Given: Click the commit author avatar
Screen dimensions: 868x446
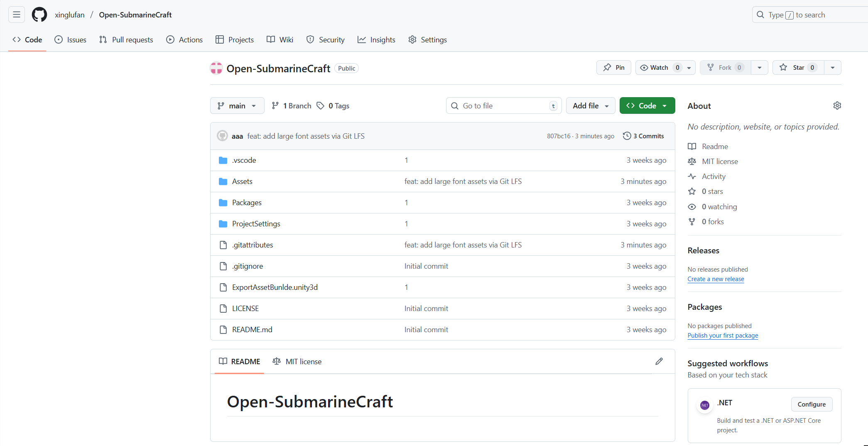Looking at the screenshot, I should click(223, 136).
